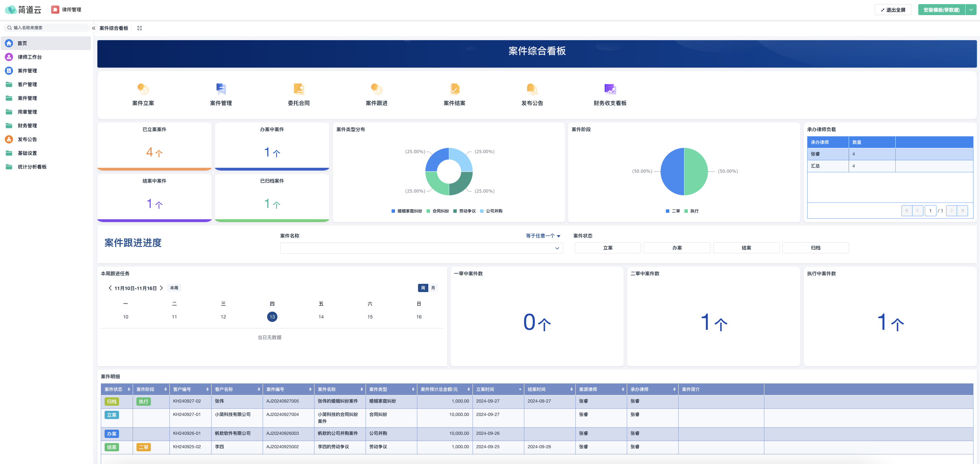Image resolution: width=980 pixels, height=464 pixels.
Task: Click the 婚姻家庭纠纷 legend color square
Action: [393, 210]
